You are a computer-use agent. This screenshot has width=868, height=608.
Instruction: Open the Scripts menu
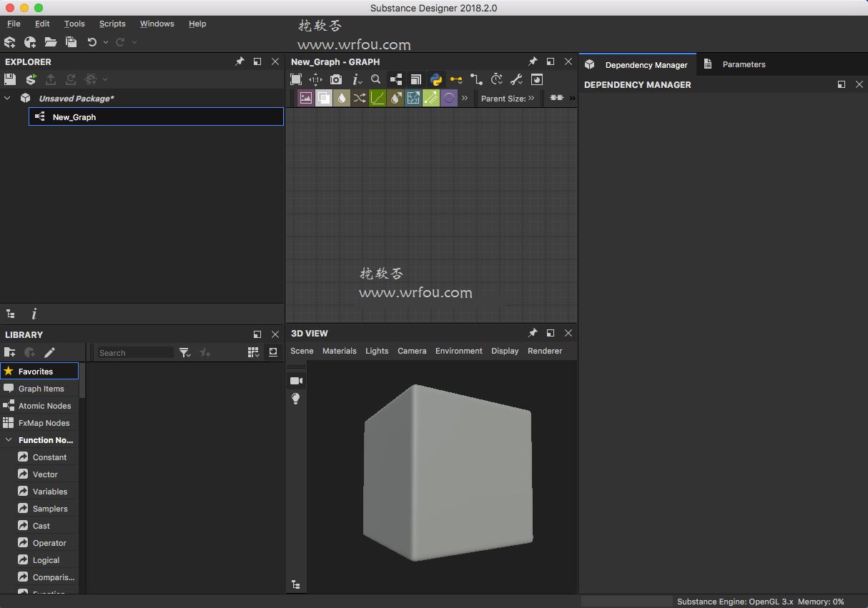112,24
